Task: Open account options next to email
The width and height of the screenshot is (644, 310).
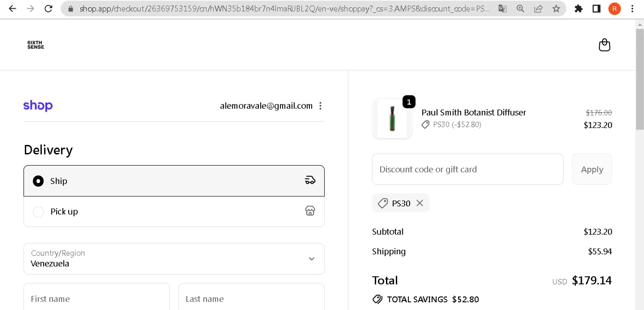Action: 320,106
